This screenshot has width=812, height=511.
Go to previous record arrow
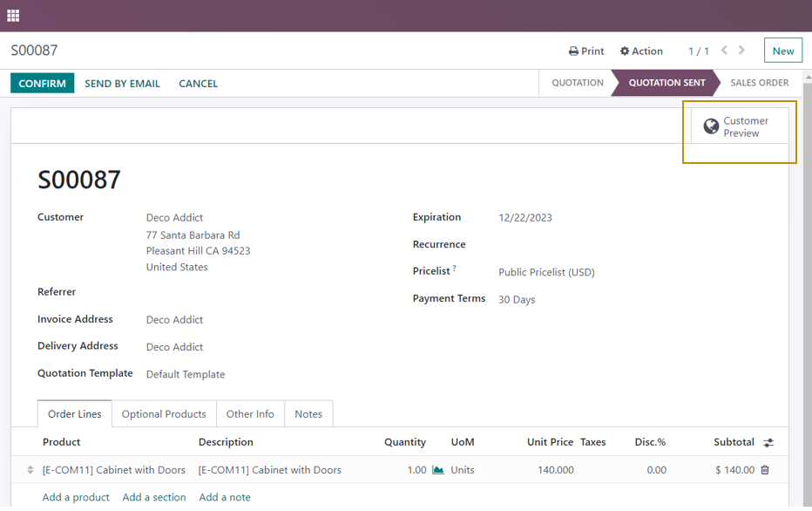[724, 51]
